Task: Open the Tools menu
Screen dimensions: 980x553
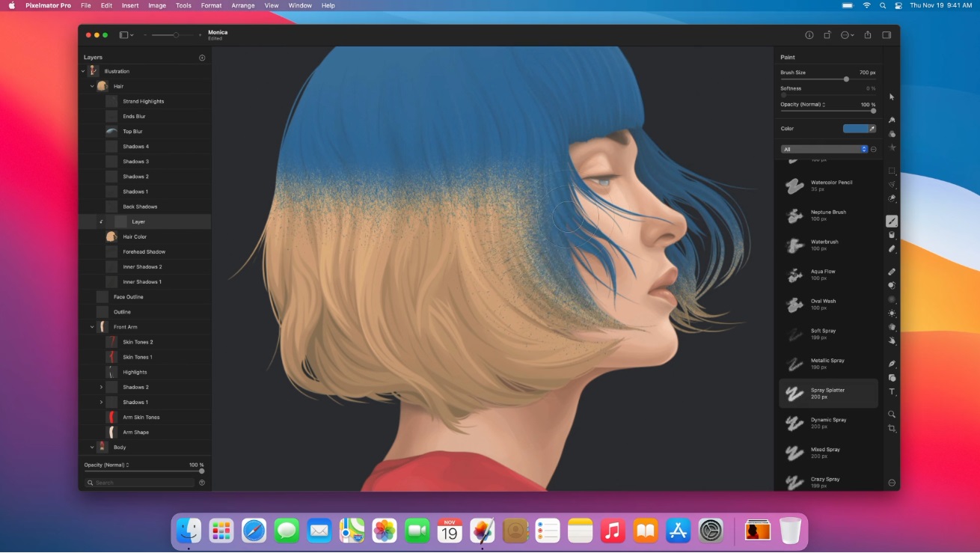Action: click(x=183, y=5)
